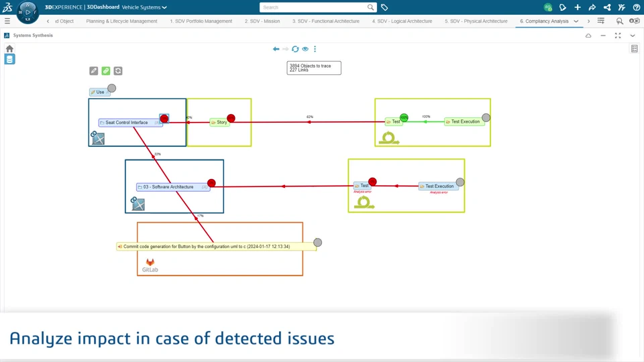
Task: Click red status circle on Story node
Action: tap(231, 118)
